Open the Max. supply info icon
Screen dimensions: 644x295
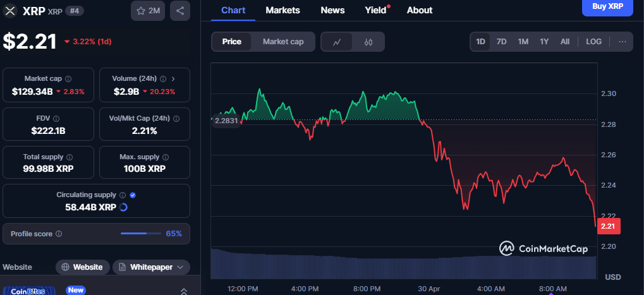tap(166, 157)
